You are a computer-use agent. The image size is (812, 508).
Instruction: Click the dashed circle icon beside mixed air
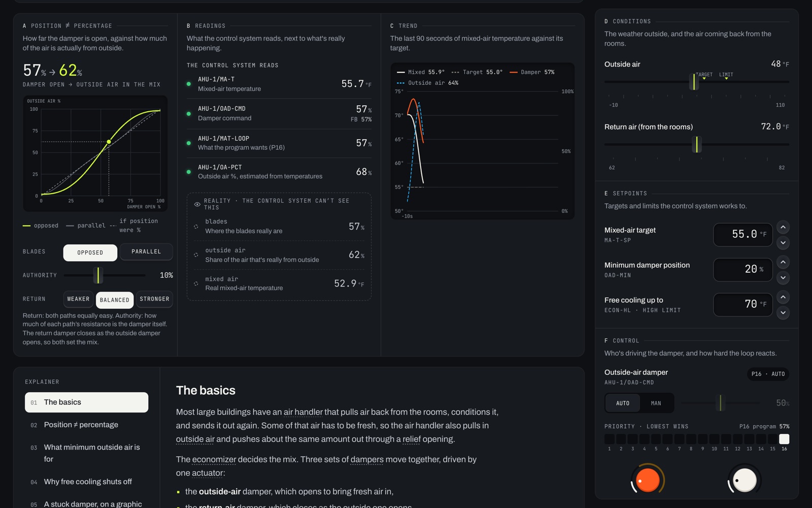pos(196,283)
